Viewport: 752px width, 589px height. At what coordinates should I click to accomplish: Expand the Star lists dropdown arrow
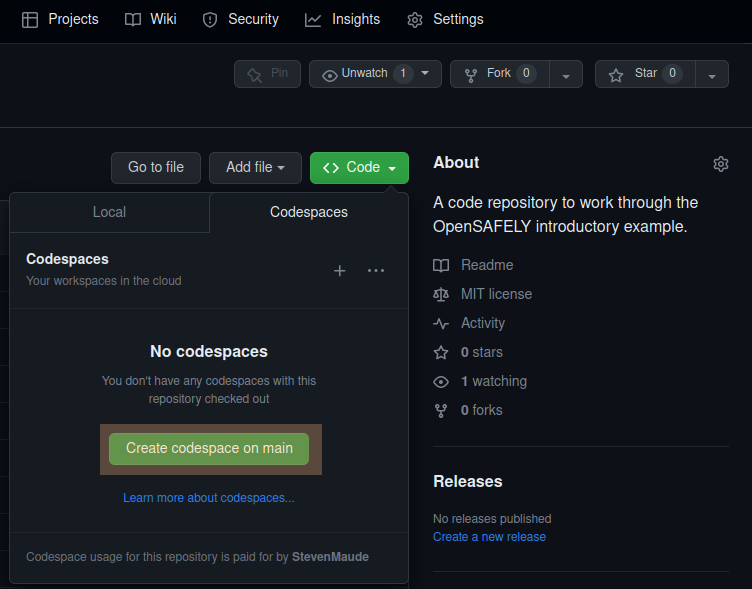pyautogui.click(x=711, y=75)
